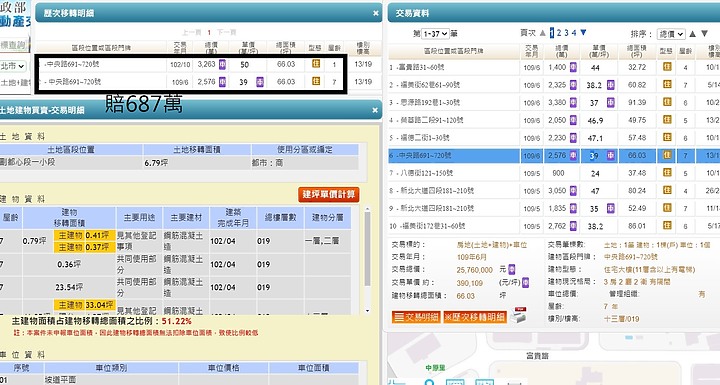Select row 7 八德街121~150號
Image resolution: width=720 pixels, height=385 pixels.
pyautogui.click(x=554, y=173)
